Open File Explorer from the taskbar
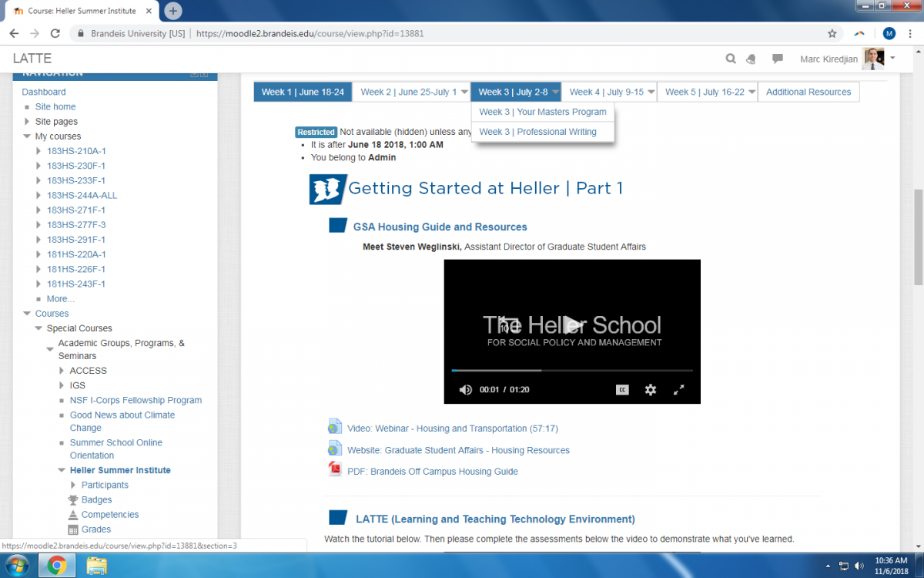 (97, 566)
